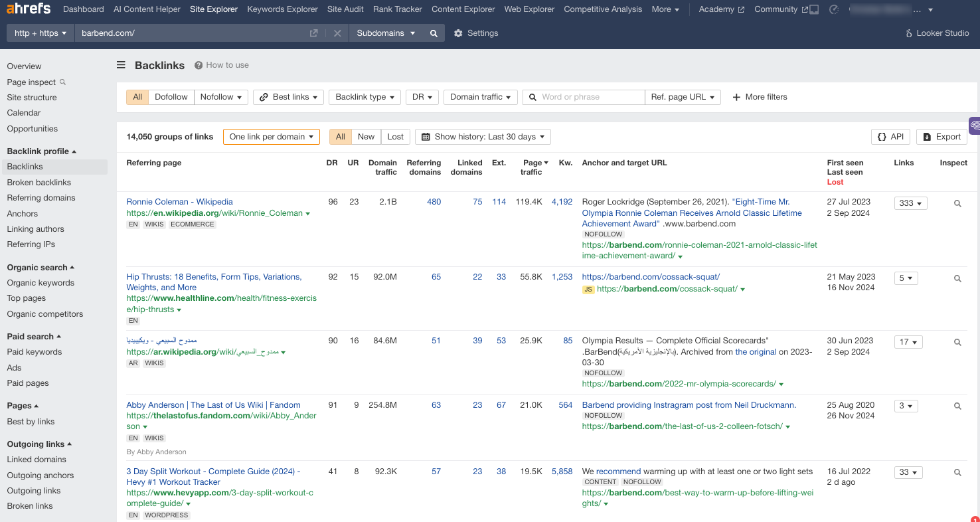Open the Best links dropdown

coord(289,97)
